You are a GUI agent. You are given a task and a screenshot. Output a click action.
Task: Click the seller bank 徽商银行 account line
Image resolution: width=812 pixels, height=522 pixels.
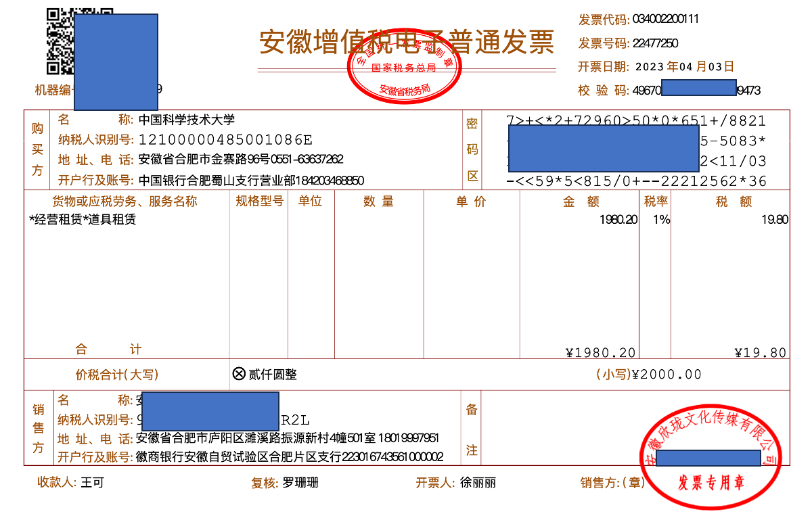point(290,457)
